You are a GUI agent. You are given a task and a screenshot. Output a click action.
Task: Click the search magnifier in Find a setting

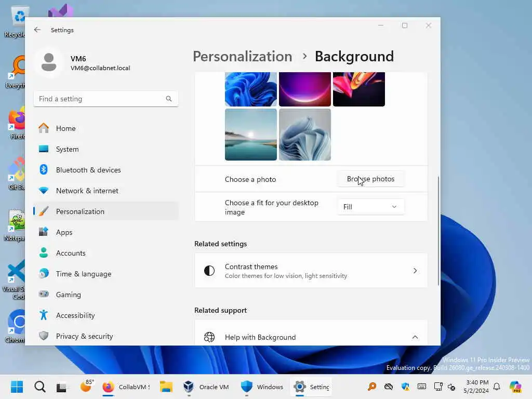click(x=169, y=99)
